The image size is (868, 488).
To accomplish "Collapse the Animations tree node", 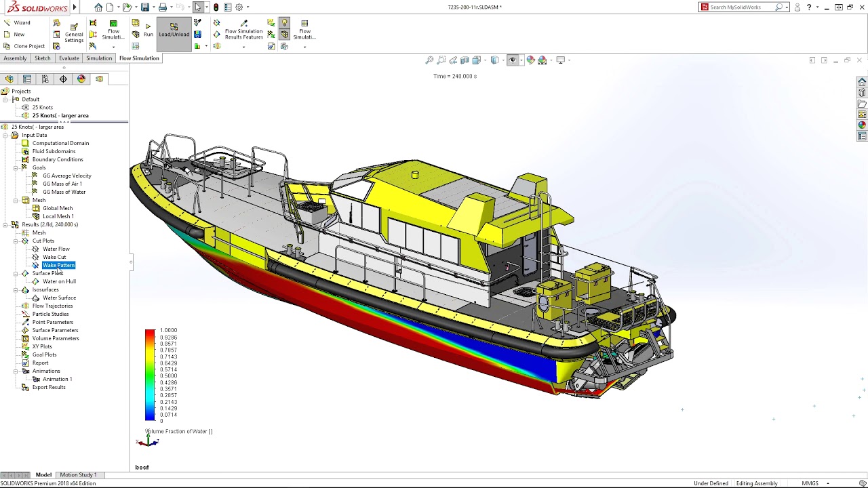I will pyautogui.click(x=16, y=371).
